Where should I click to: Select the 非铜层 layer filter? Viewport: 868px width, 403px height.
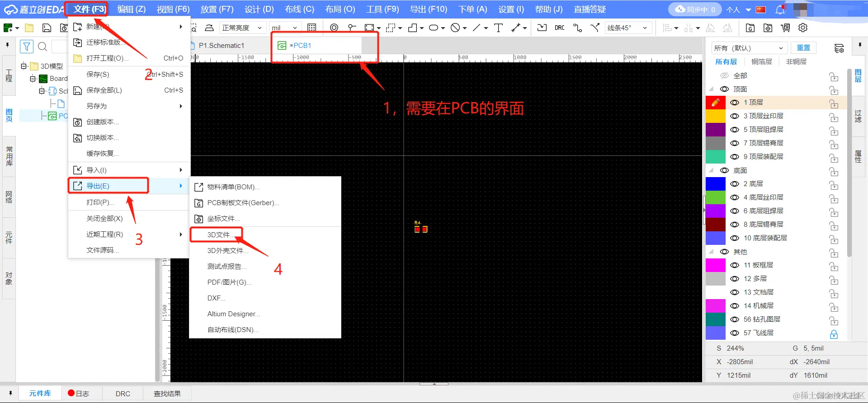[x=796, y=61]
